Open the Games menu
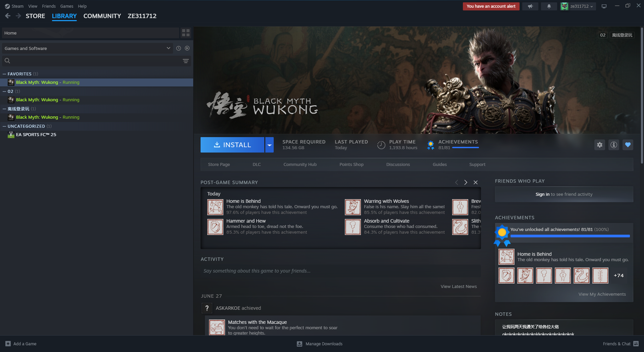Viewport: 644px width, 352px height. [x=66, y=6]
